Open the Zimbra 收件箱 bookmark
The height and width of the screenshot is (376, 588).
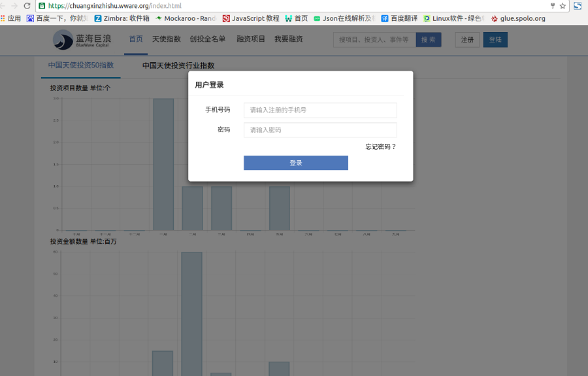pos(122,18)
